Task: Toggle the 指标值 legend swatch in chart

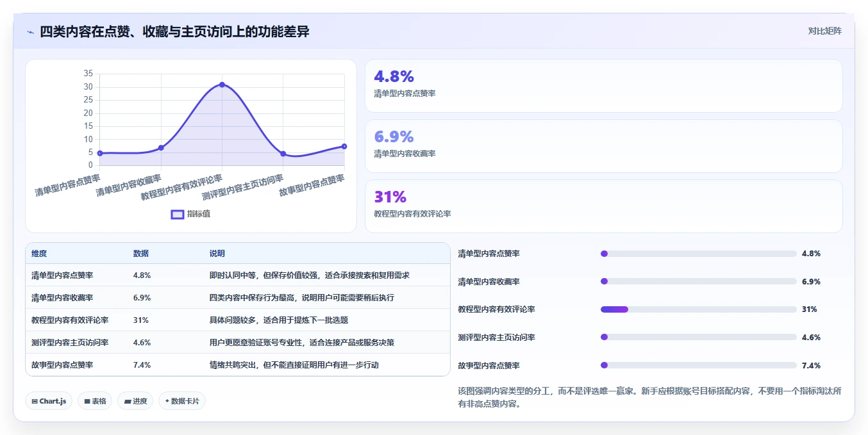Action: (x=178, y=214)
